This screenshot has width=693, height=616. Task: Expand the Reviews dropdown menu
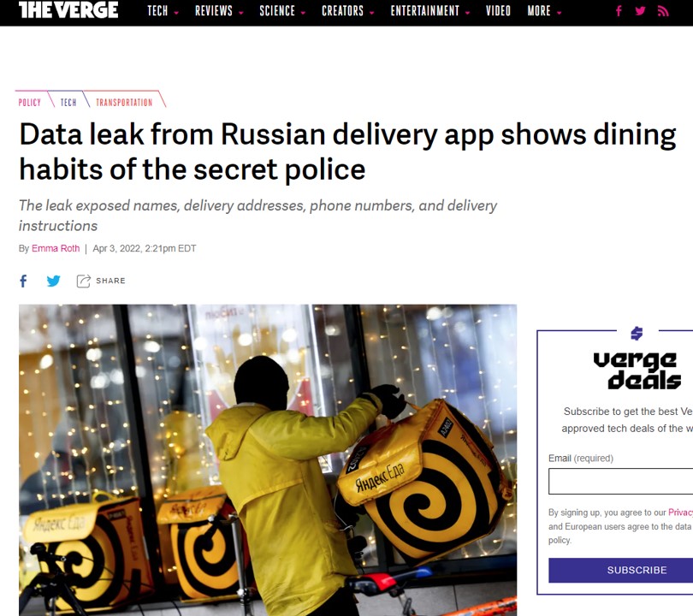point(219,11)
